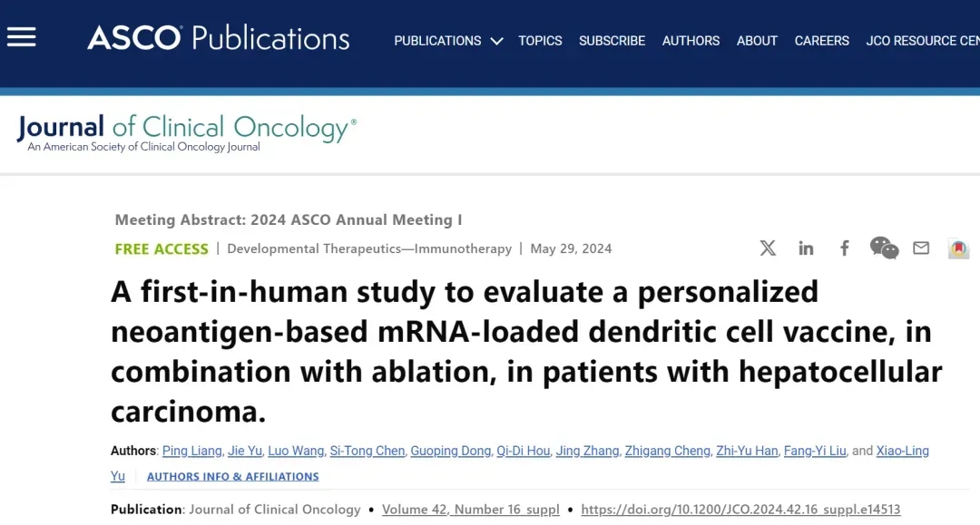Share article on Facebook
Viewport: 980px width, 525px height.
pos(844,248)
